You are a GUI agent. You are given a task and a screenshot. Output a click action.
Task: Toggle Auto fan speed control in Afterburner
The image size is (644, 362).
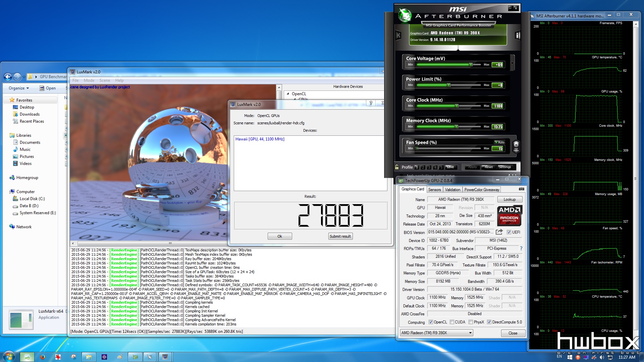[498, 142]
